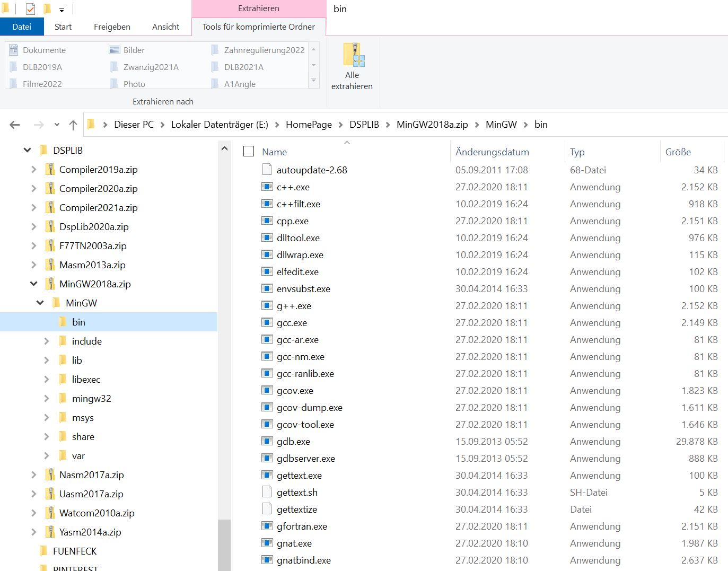Switch to the Ansicht ribbon tab
This screenshot has width=728, height=571.
165,27
